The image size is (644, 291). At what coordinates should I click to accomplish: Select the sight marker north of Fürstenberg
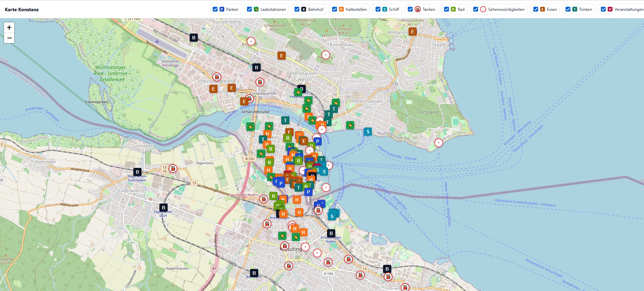point(251,41)
